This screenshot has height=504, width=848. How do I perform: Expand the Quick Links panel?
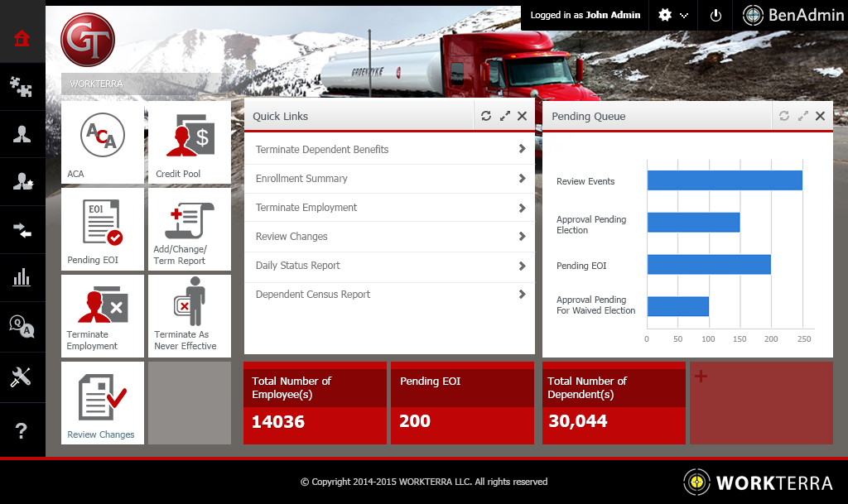504,117
